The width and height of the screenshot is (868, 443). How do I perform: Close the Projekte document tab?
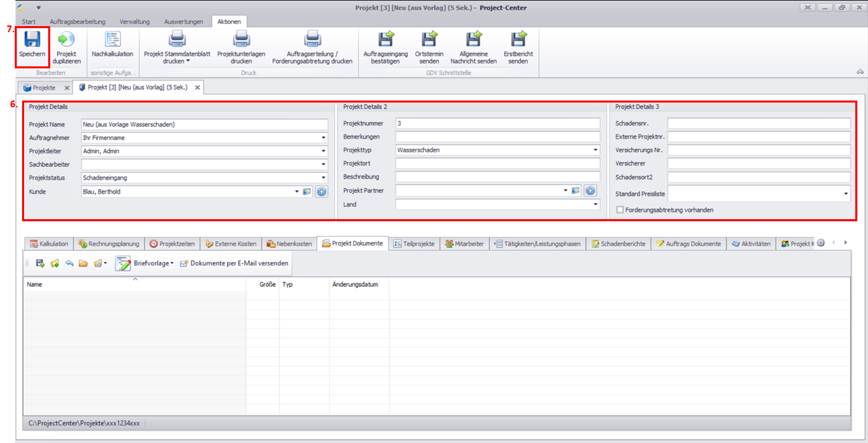[x=66, y=88]
